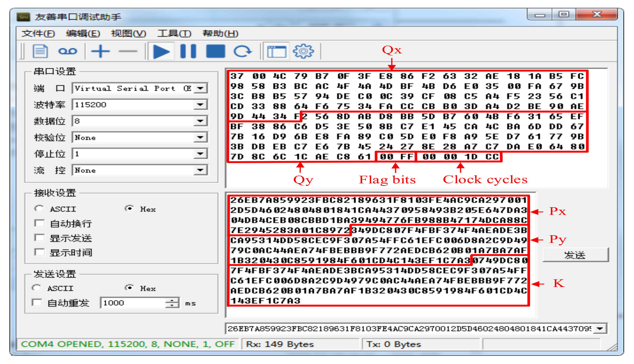Viewport: 634px width, 364px height.
Task: Expand the 波特率 115200 dropdown
Action: [x=200, y=105]
